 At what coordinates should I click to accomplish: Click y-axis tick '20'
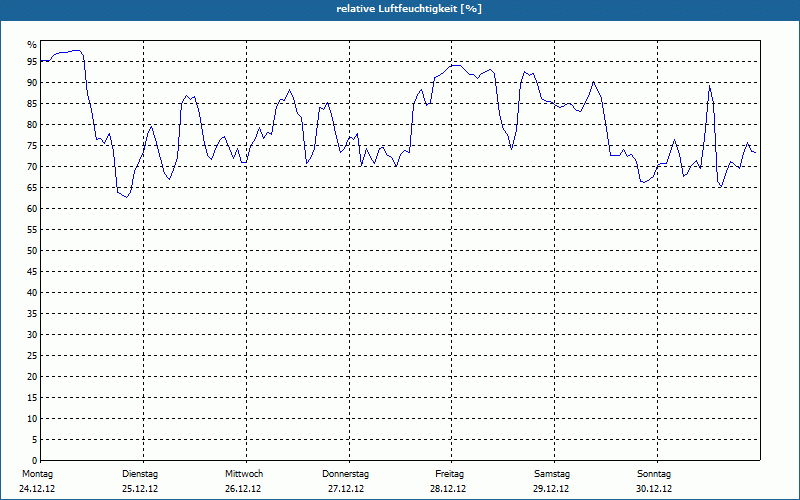(32, 377)
